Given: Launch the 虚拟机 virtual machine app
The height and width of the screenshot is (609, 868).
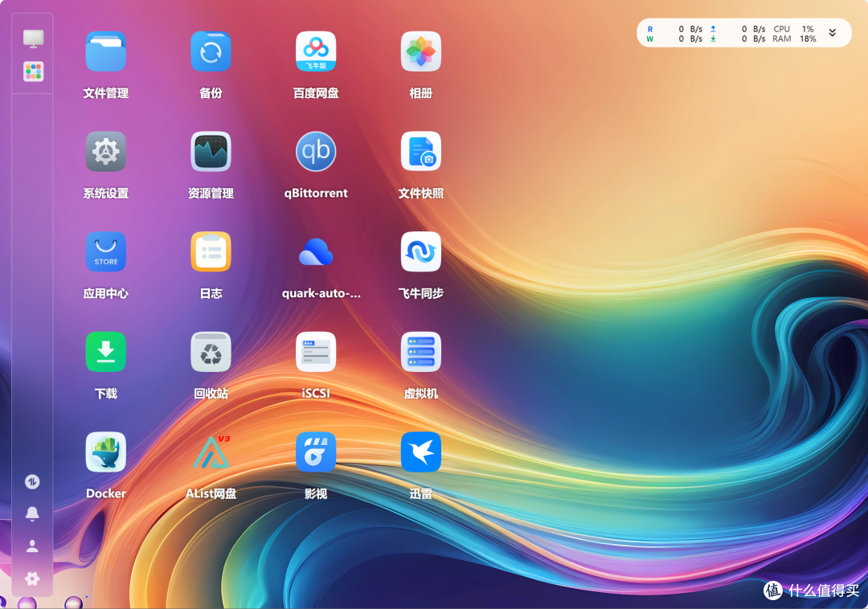Looking at the screenshot, I should pyautogui.click(x=420, y=352).
